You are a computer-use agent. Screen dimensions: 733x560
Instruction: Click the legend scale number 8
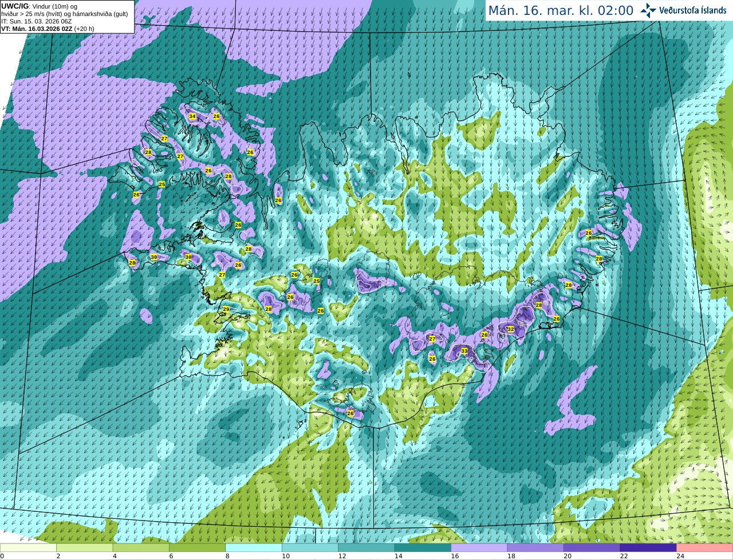(x=227, y=556)
